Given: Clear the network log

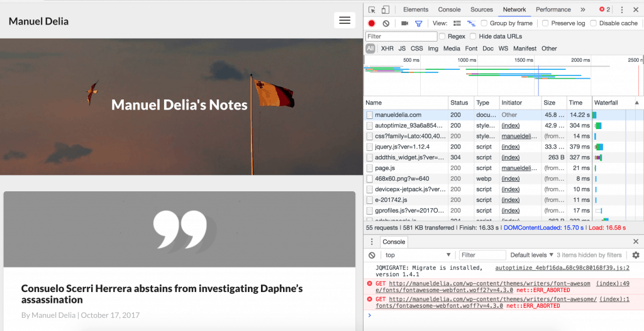Looking at the screenshot, I should pyautogui.click(x=386, y=23).
